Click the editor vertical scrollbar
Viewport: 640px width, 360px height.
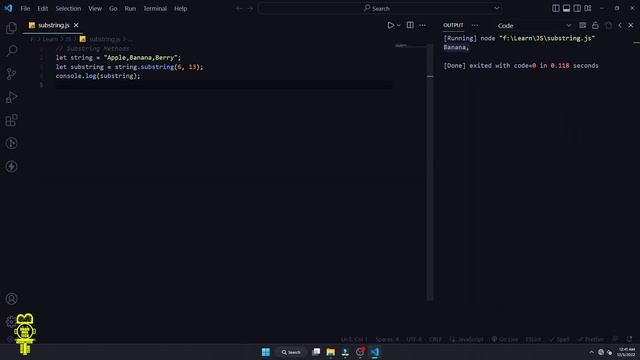(430, 171)
